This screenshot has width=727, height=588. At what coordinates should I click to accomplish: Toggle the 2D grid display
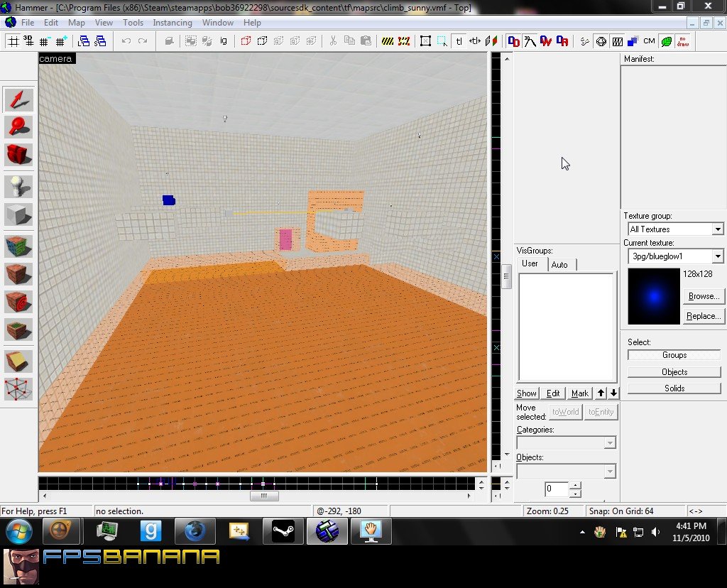tap(13, 42)
